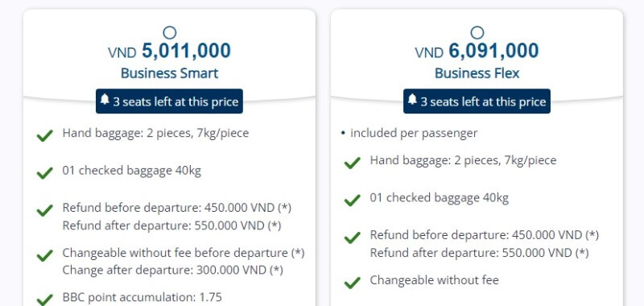Click Business Smart's 3 seats left badge
644x306 pixels.
click(169, 101)
